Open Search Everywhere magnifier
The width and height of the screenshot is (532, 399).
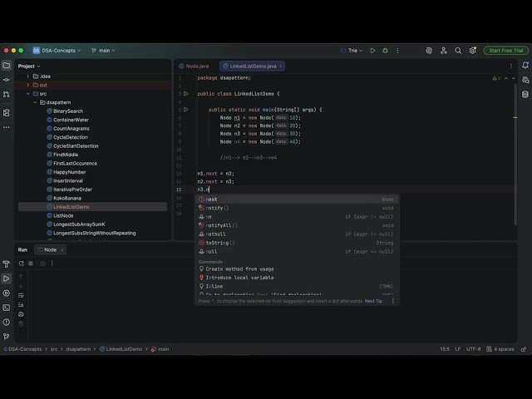point(458,51)
